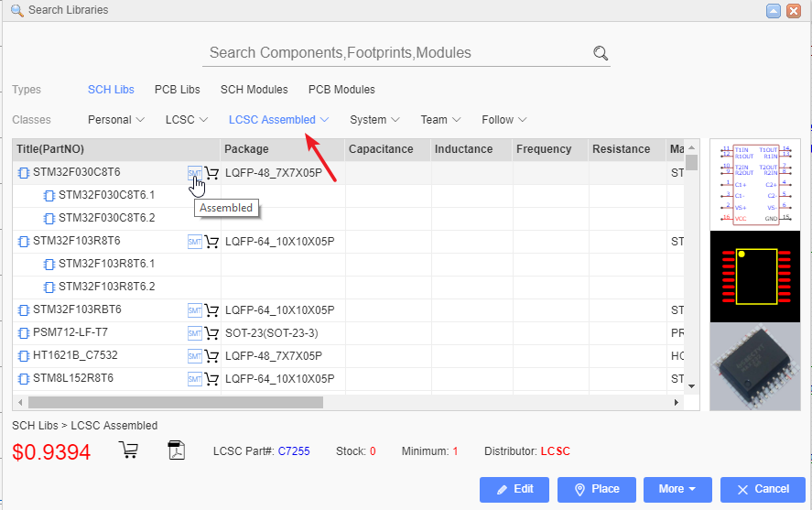Click SMT icon for PSM712-LF-T7
Viewport: 812px width, 510px height.
(x=194, y=333)
